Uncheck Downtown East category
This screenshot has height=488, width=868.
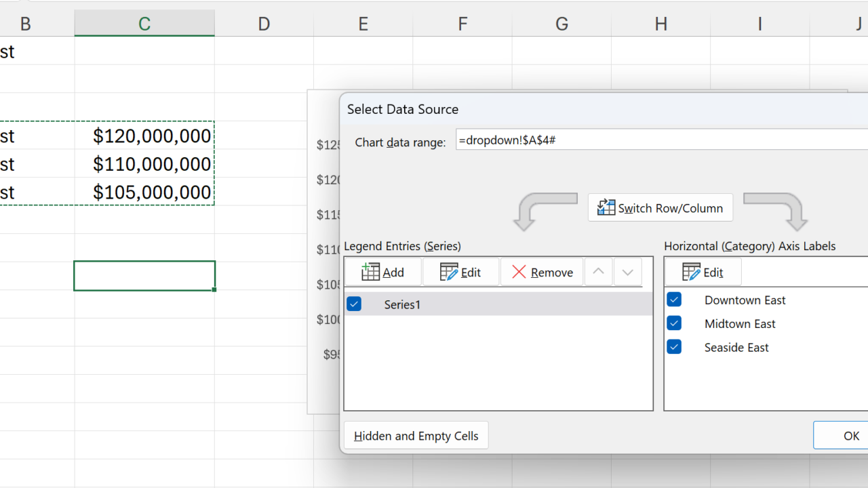[x=674, y=300]
